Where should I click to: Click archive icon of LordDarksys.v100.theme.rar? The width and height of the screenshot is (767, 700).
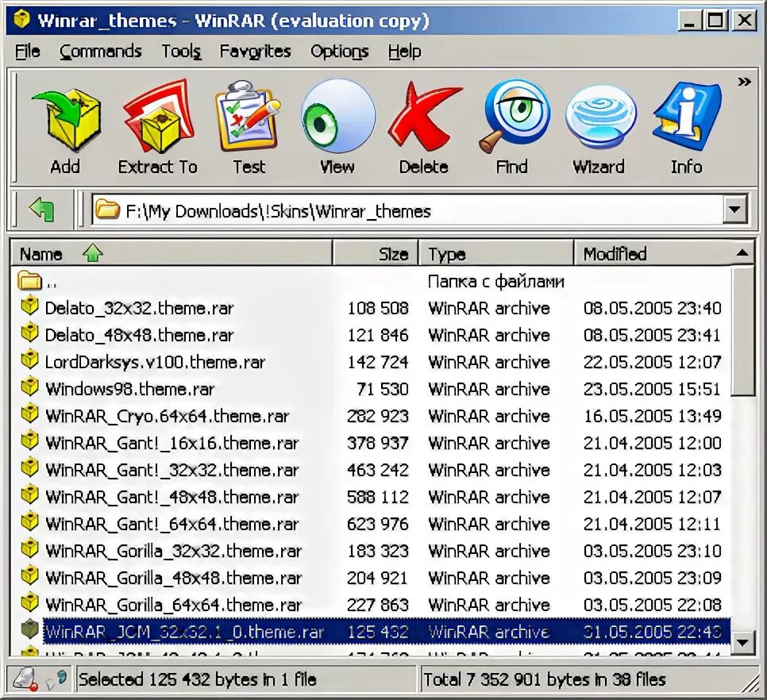pyautogui.click(x=29, y=360)
